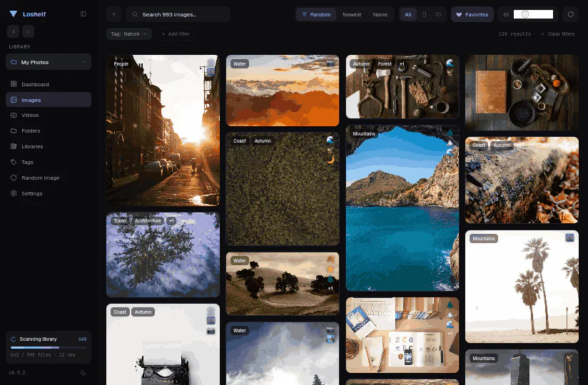Go back with sidebar left arrow
588x385 pixels.
14,31
